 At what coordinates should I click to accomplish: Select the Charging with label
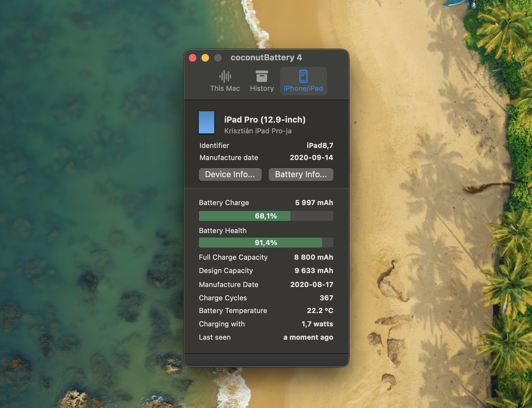(x=222, y=324)
